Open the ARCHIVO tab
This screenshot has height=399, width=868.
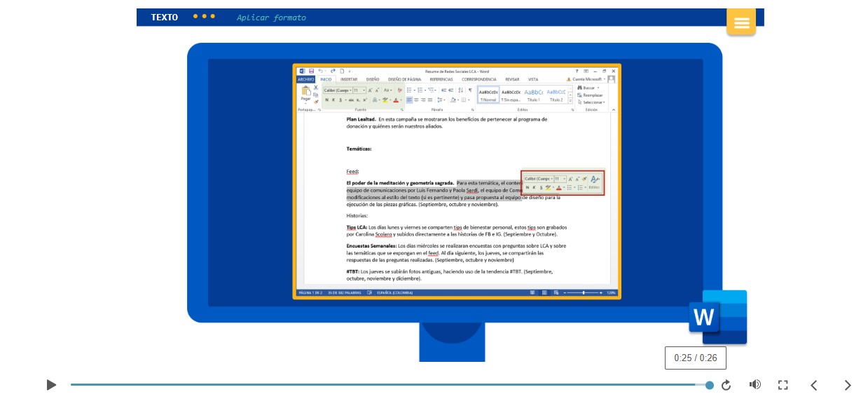[305, 79]
